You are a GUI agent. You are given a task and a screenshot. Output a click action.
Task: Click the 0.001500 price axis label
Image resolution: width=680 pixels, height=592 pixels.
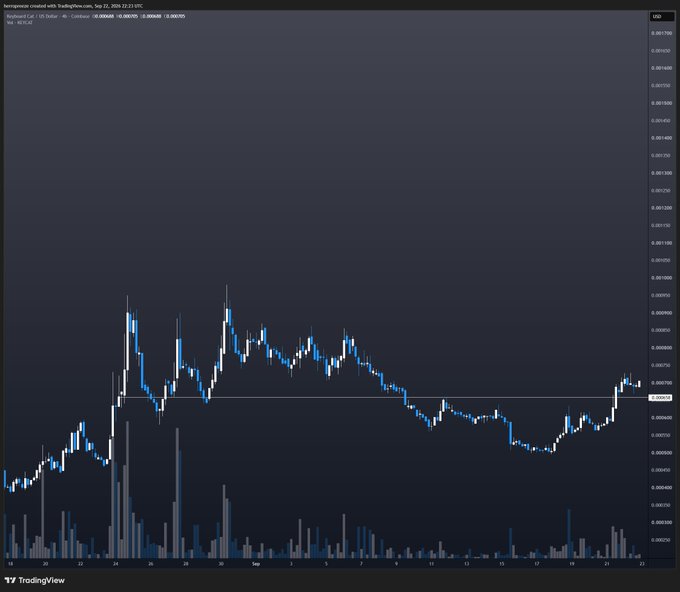[x=661, y=103]
